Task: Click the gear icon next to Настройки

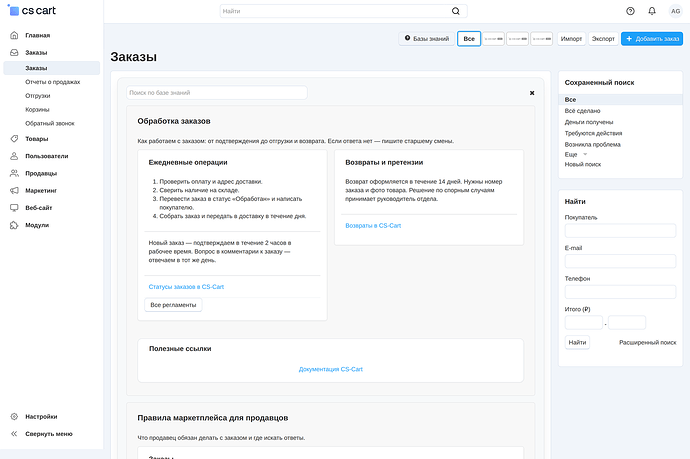Action: coord(14,416)
